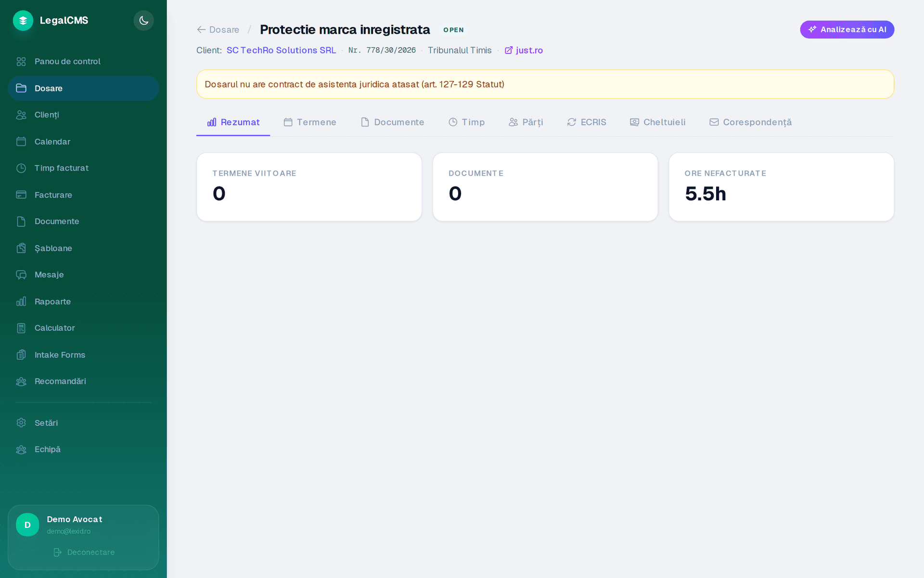Image resolution: width=924 pixels, height=578 pixels.
Task: Open Intake Forms in sidebar
Action: click(83, 355)
